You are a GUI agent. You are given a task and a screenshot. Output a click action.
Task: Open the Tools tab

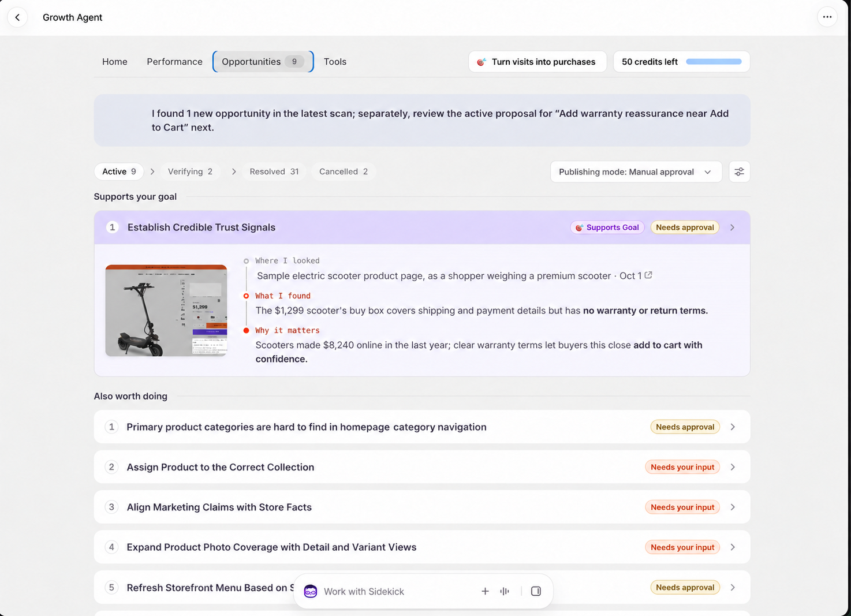335,62
